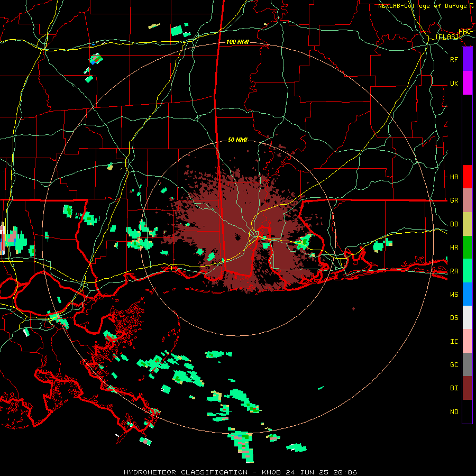Click the 'NEXLAB-College of DuPage' credit text
Screen dimensions: 476x476
click(x=422, y=6)
